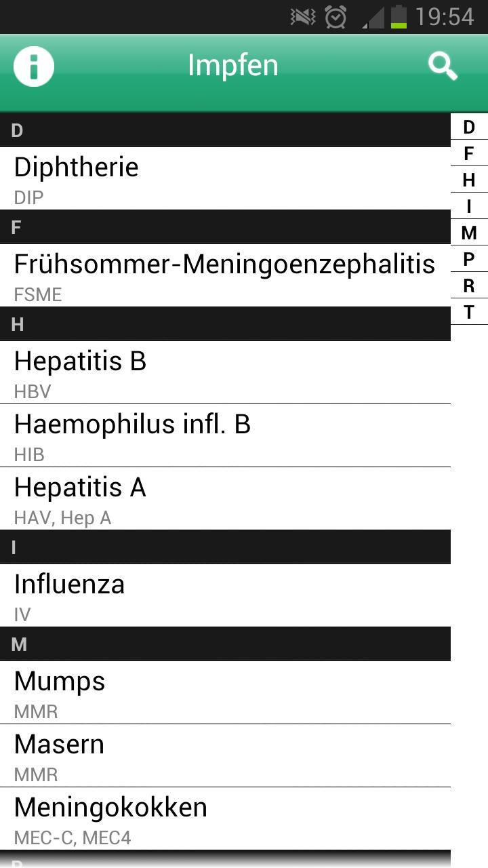
Task: Jump to letter H in index
Action: tap(469, 180)
